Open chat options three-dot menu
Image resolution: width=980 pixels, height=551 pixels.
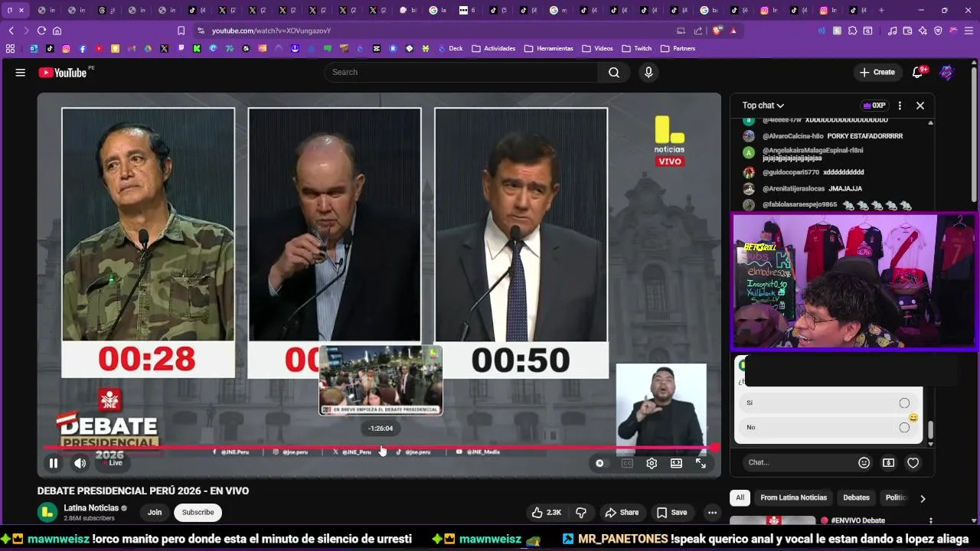[x=900, y=106]
